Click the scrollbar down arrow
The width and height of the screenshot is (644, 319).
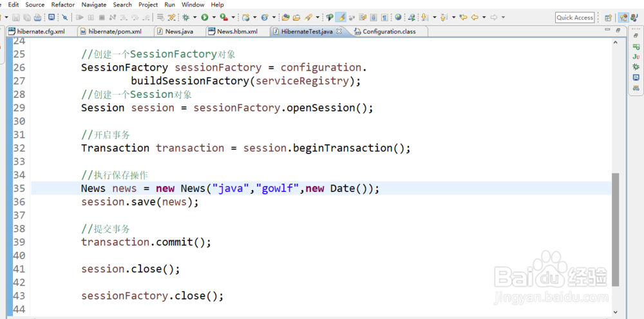(x=615, y=313)
